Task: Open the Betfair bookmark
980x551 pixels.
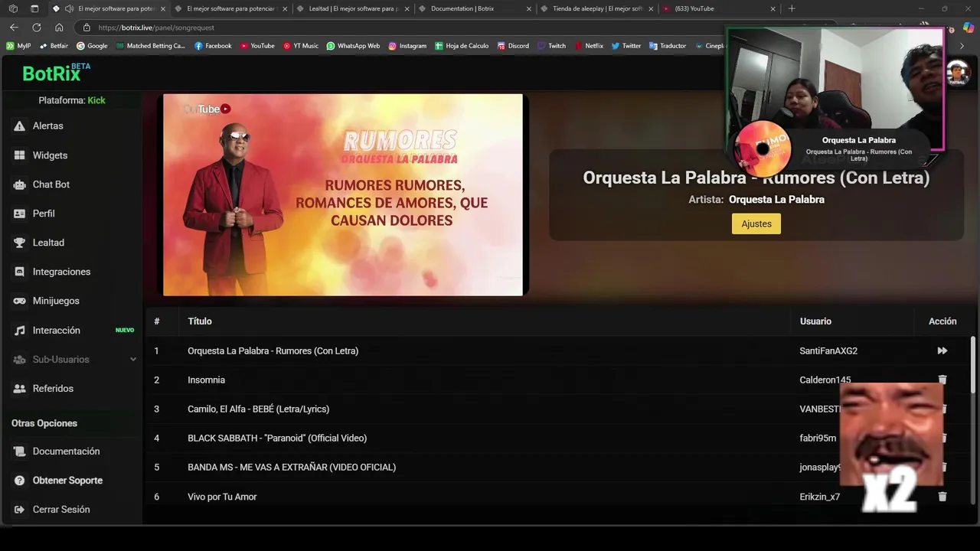Action: point(54,46)
